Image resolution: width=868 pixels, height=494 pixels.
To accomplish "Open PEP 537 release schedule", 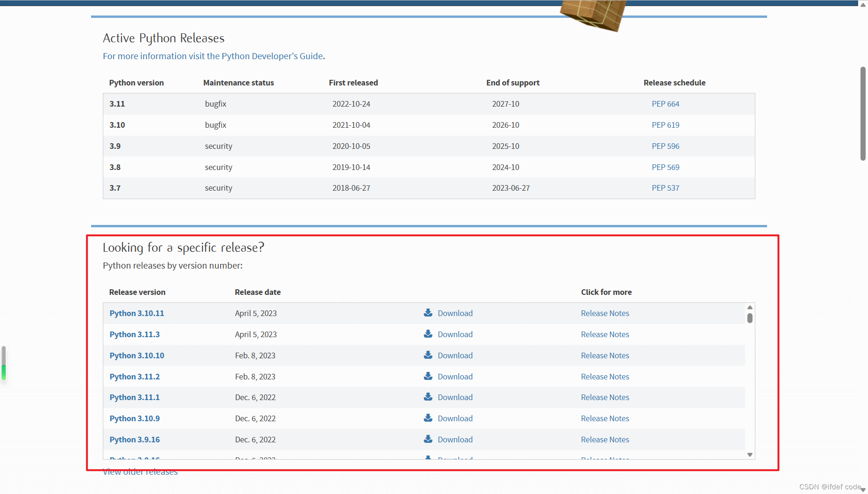I will (x=665, y=188).
